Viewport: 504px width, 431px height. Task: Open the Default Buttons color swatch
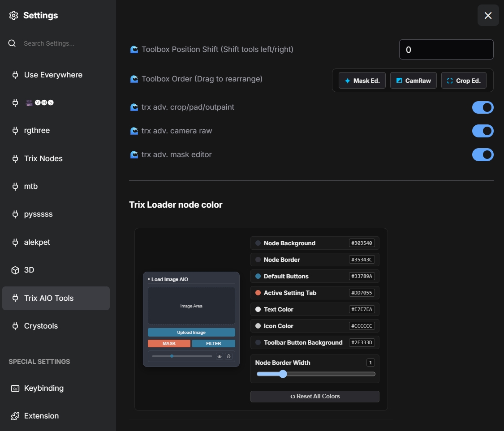[258, 276]
